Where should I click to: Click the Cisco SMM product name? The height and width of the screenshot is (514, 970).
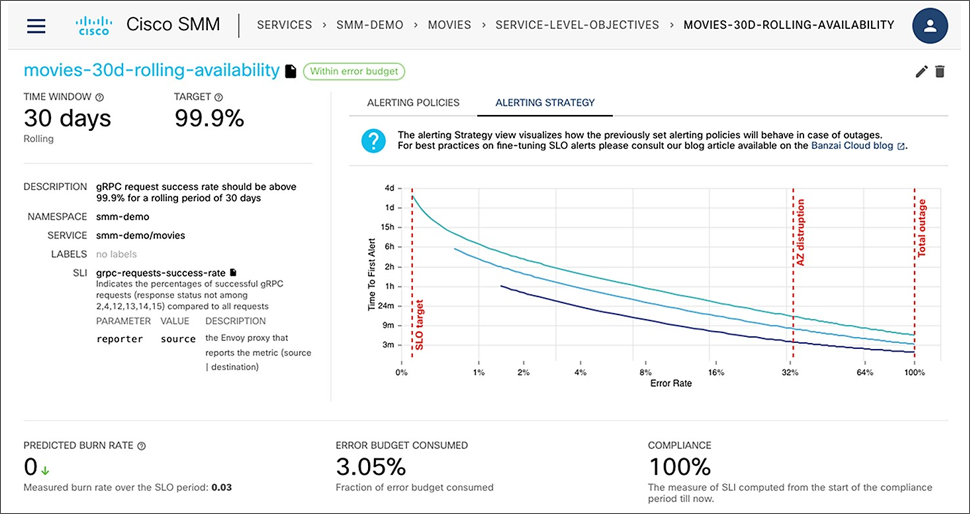point(172,25)
